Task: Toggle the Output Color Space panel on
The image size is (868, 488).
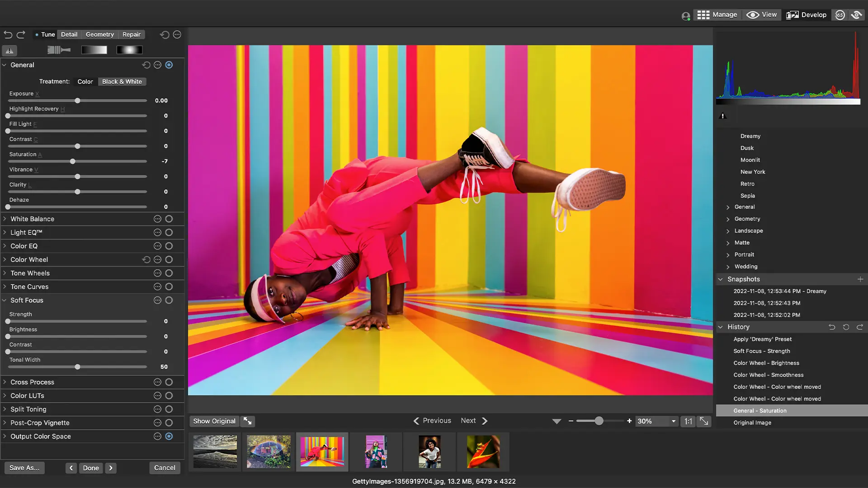Action: (x=170, y=436)
